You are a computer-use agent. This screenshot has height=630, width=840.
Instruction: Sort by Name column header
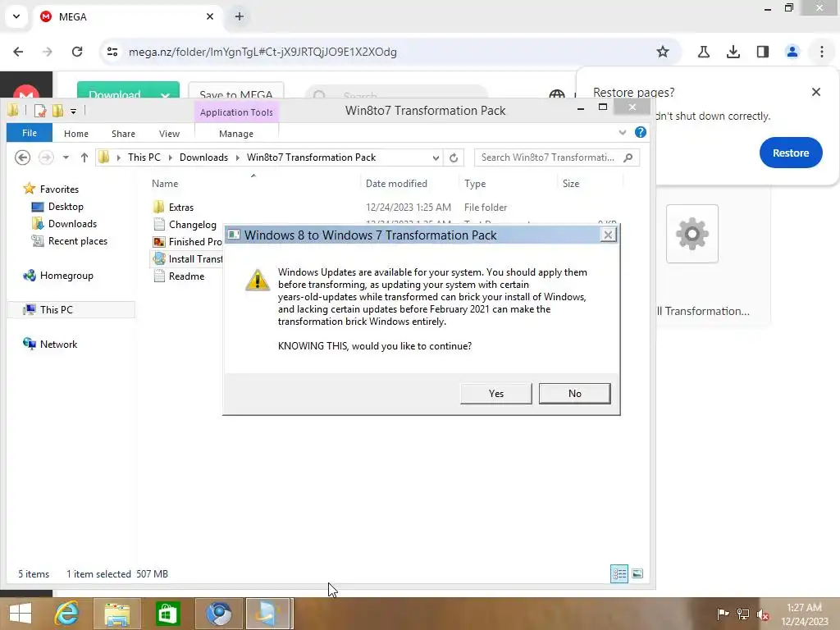(165, 183)
